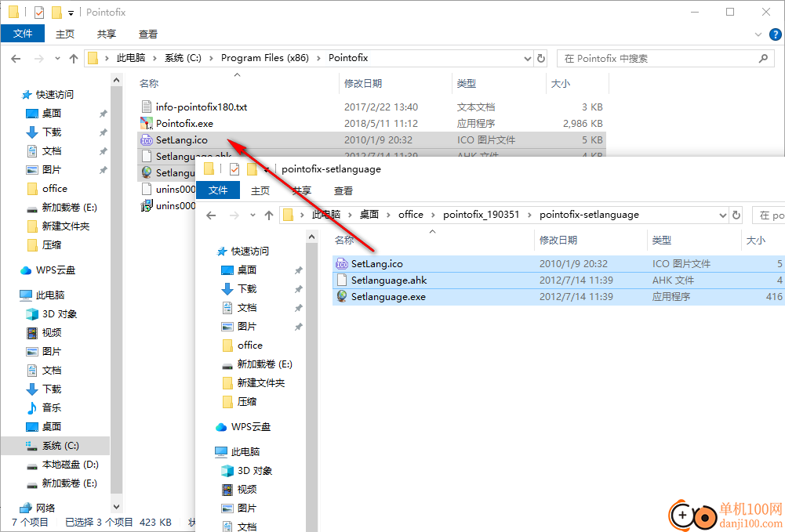Select SetLang.ico icon in the Pointofix window
Viewport: 785px width, 532px height.
[146, 140]
